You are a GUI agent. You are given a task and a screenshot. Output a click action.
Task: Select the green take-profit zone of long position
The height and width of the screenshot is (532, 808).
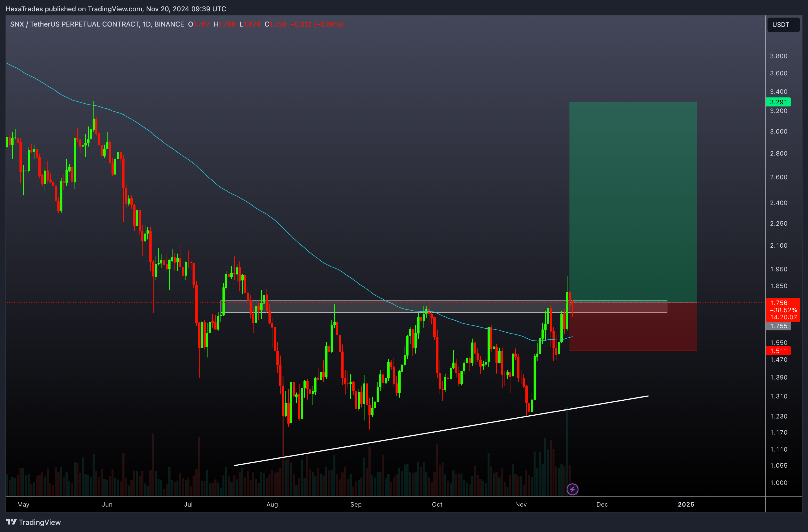633,202
